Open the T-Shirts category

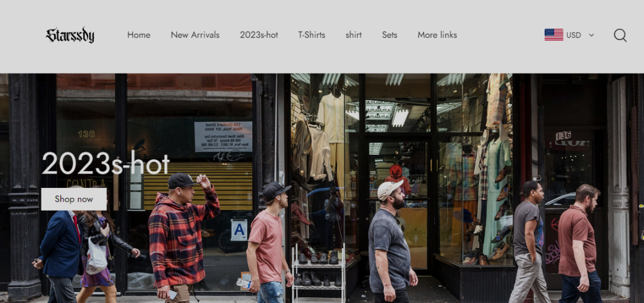(x=312, y=35)
